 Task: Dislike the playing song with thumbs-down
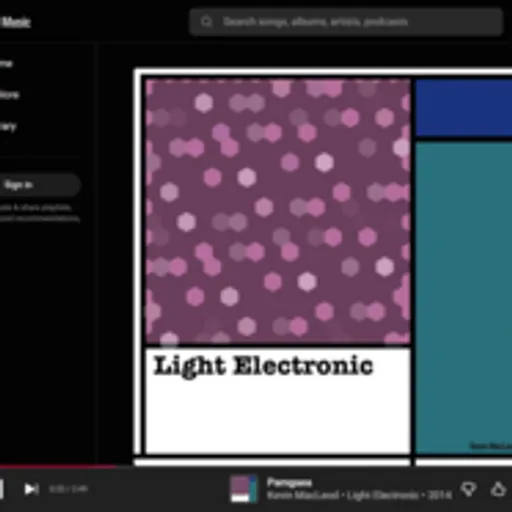(469, 489)
